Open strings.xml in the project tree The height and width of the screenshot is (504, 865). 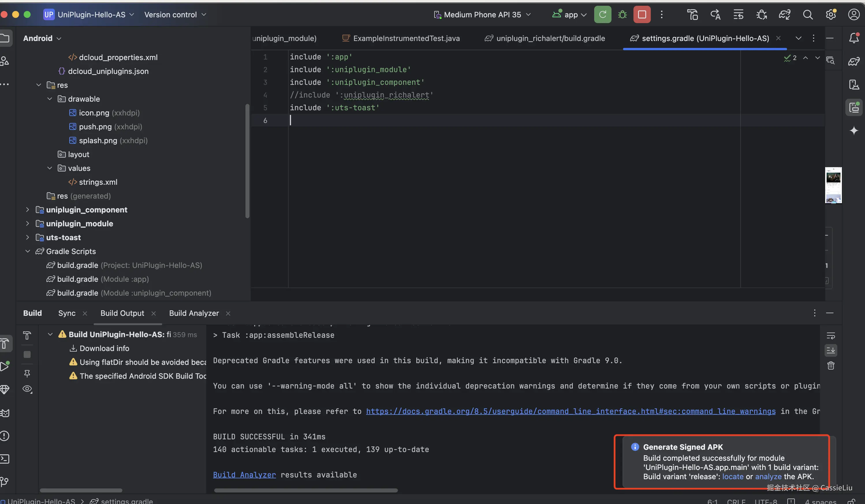coord(98,182)
